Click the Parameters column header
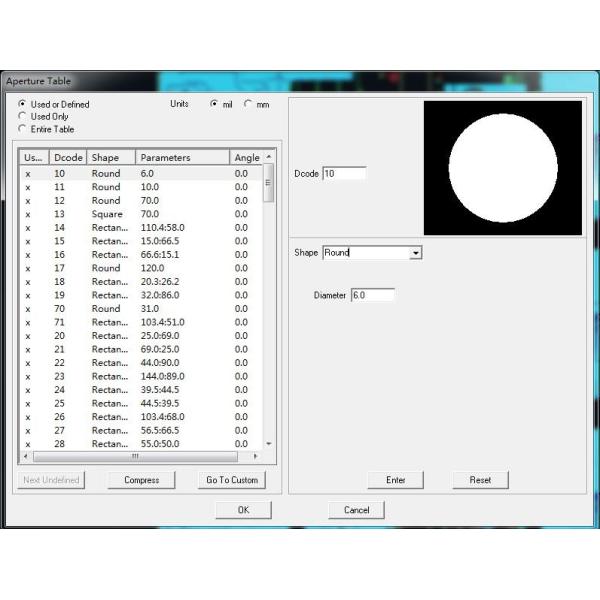Image resolution: width=600 pixels, height=600 pixels. [180, 157]
